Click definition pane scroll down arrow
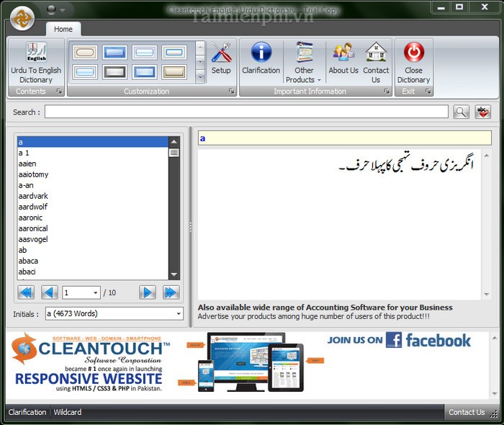This screenshot has width=504, height=425. pyautogui.click(x=486, y=294)
